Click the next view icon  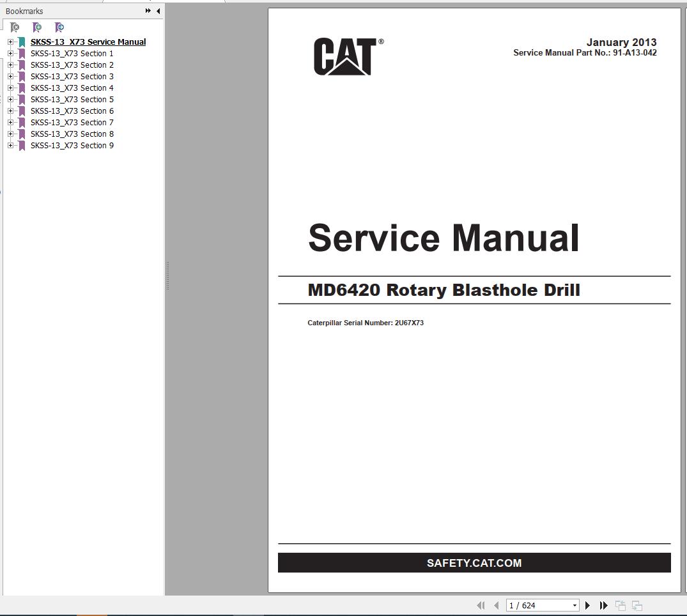637,604
